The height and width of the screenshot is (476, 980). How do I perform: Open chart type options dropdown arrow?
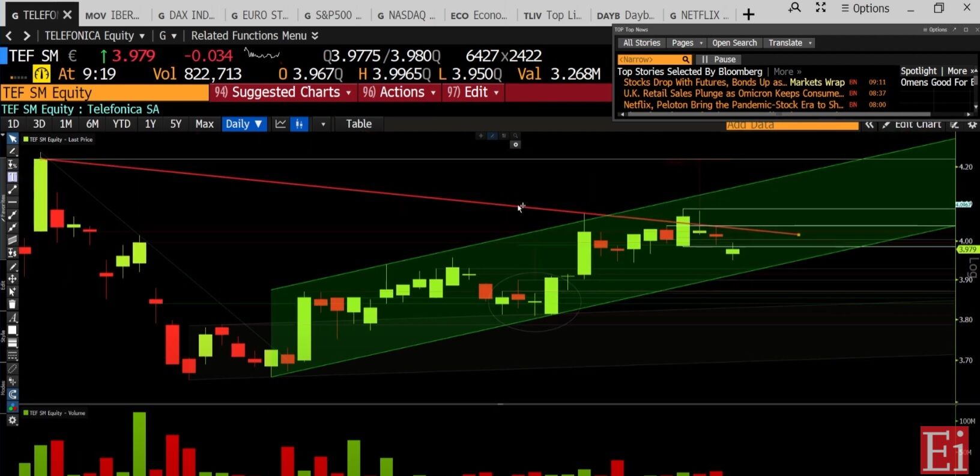323,124
